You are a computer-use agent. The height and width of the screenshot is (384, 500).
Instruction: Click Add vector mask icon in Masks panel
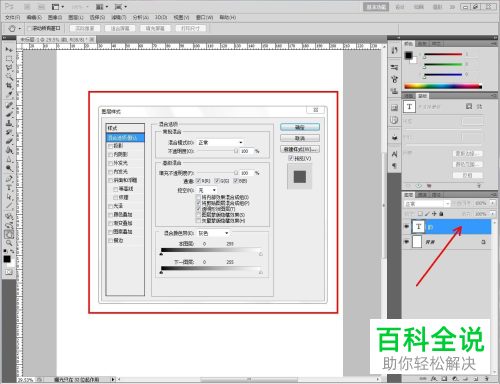click(479, 106)
